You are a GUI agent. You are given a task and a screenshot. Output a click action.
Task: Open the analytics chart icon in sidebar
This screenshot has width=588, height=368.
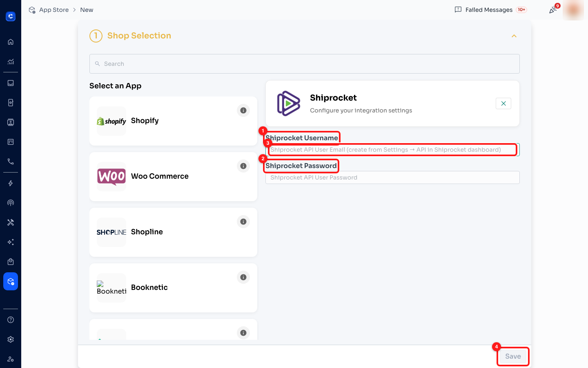[x=11, y=62]
